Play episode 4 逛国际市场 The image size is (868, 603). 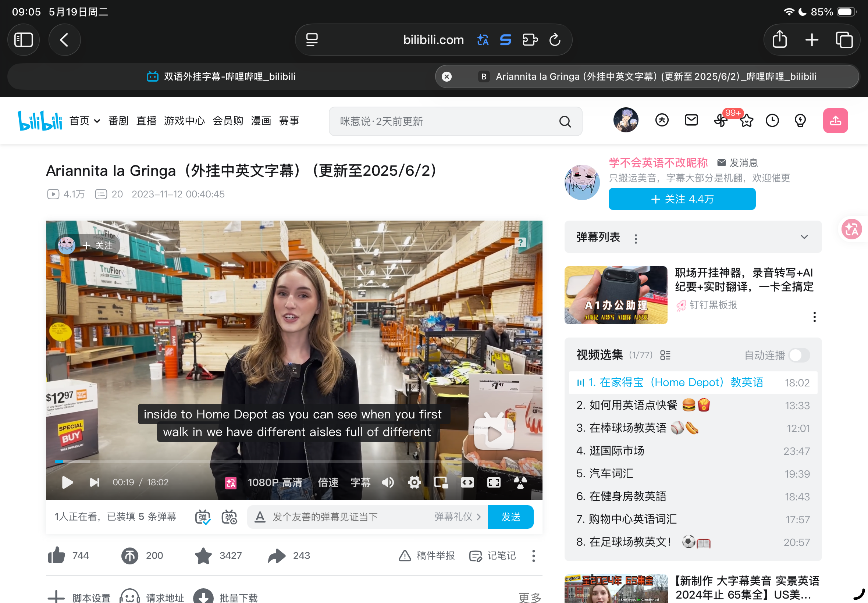click(x=693, y=451)
